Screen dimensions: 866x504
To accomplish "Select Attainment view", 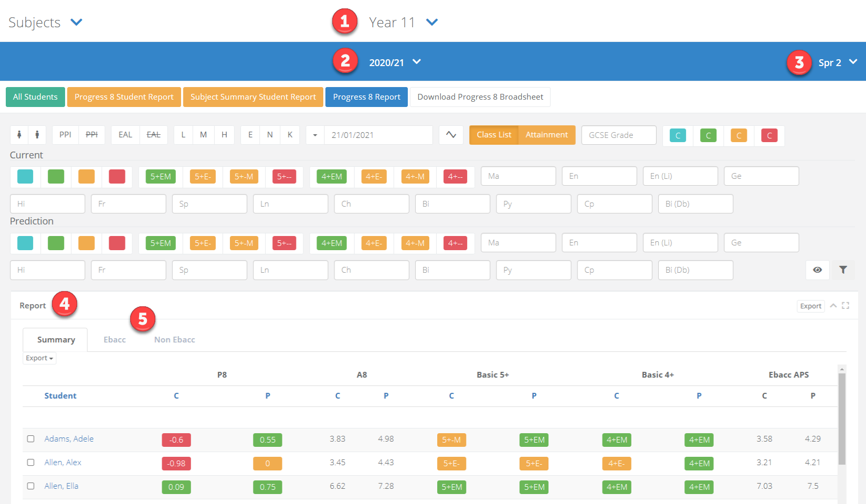I will click(547, 135).
